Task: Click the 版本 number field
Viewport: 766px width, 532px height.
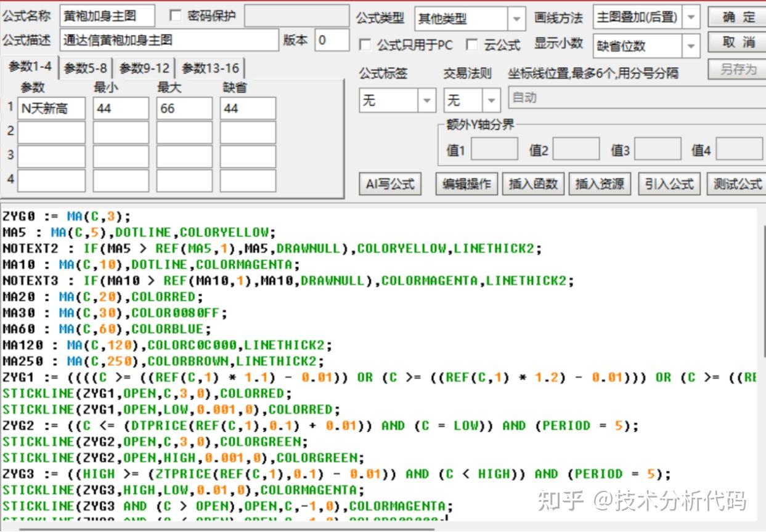Action: click(x=332, y=40)
